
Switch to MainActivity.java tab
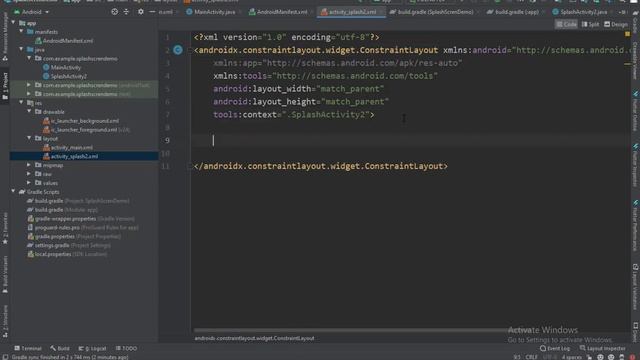tap(211, 12)
